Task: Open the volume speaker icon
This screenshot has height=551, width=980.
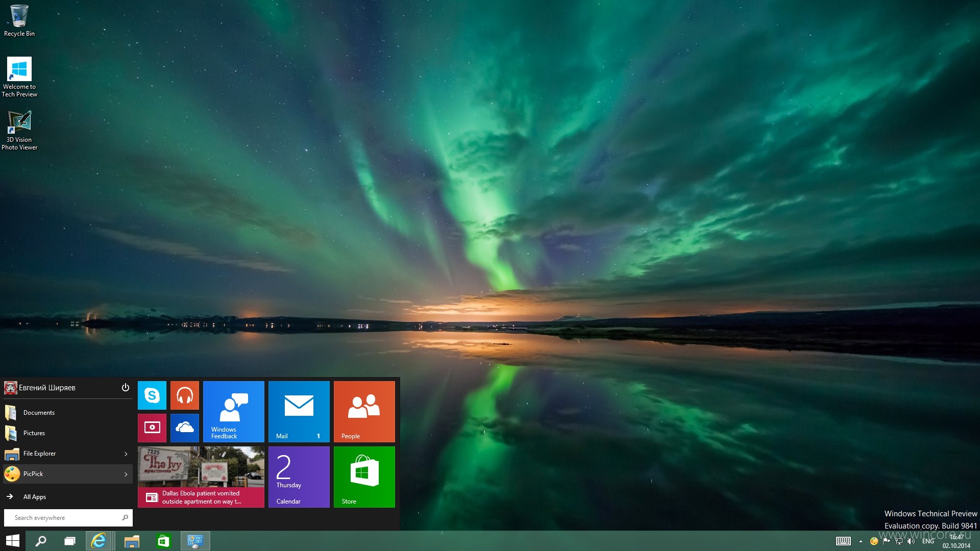Action: coord(911,541)
